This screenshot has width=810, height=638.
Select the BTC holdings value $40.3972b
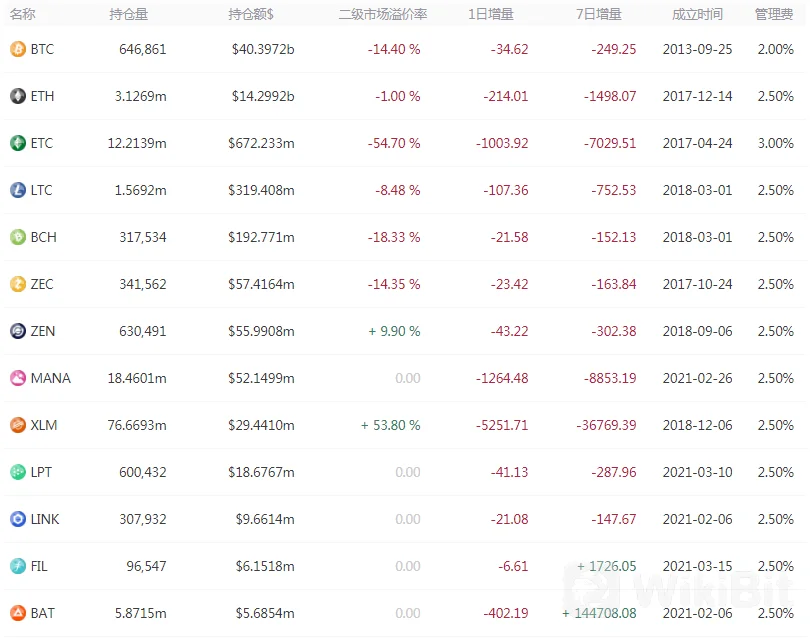click(x=263, y=49)
